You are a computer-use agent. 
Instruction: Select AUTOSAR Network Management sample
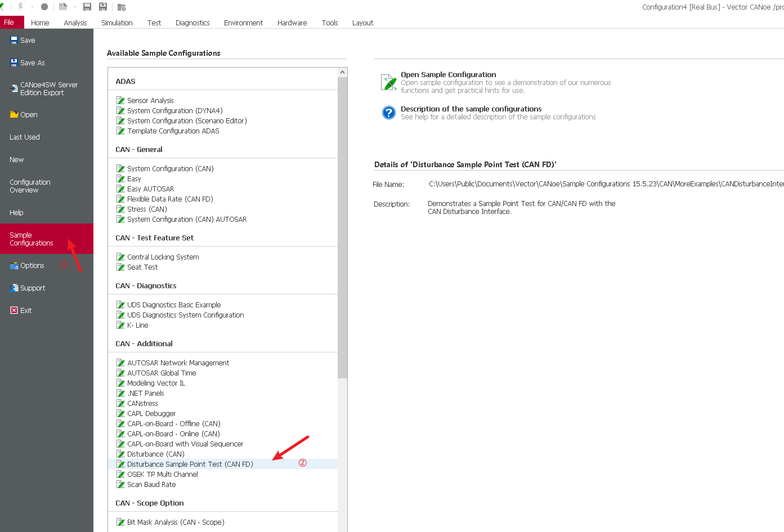(178, 363)
